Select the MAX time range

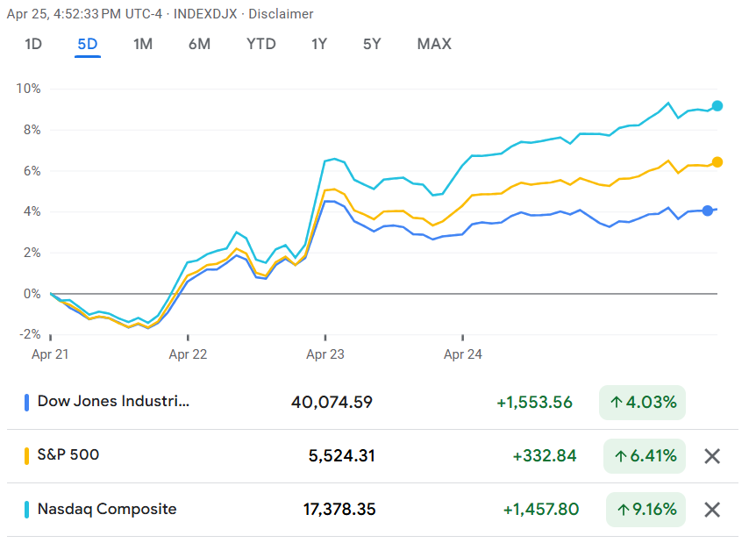(434, 45)
